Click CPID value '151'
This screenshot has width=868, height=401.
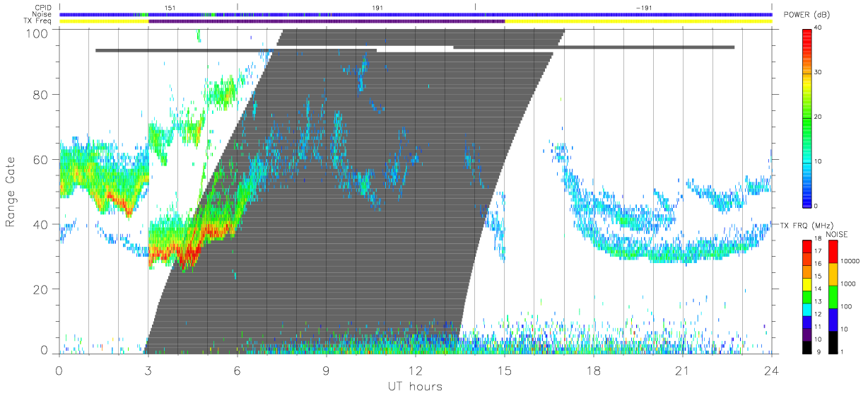tap(169, 7)
